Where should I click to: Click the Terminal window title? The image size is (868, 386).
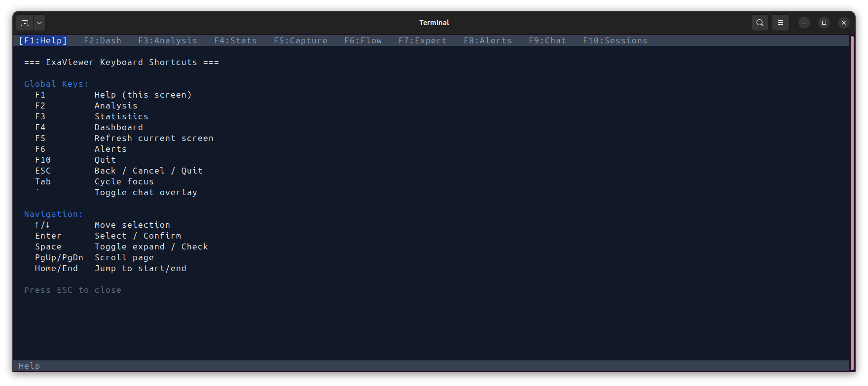pos(434,23)
